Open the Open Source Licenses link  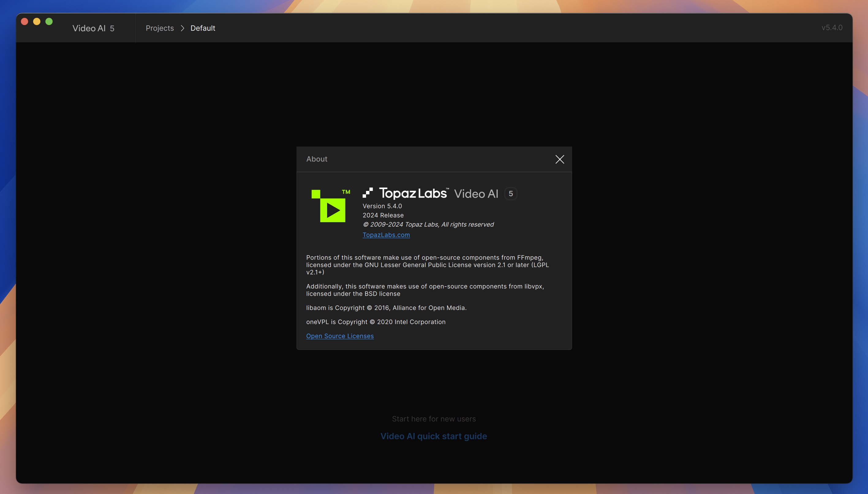point(340,336)
